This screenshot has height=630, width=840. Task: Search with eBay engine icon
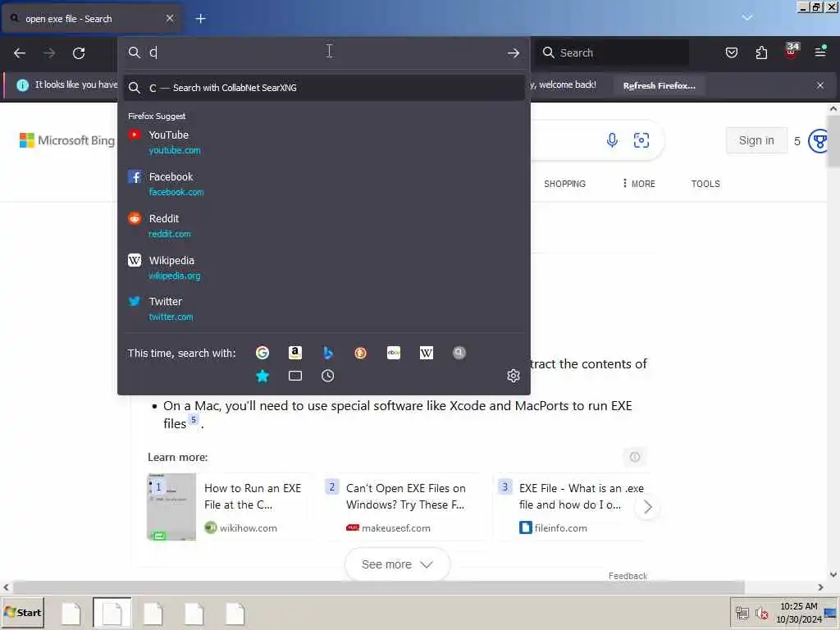[x=394, y=353]
